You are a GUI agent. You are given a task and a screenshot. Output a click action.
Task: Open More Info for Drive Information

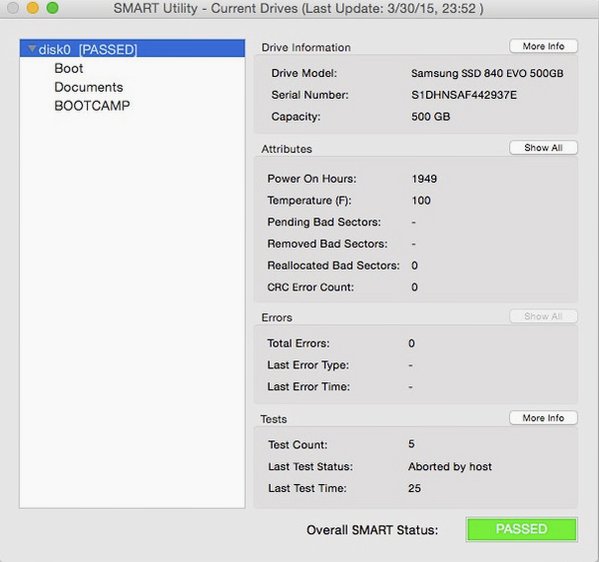pos(543,46)
